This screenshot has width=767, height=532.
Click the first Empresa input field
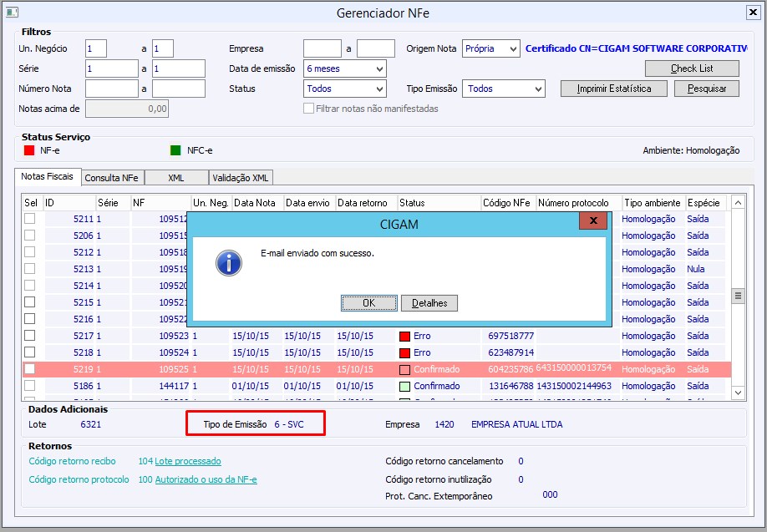(x=323, y=48)
